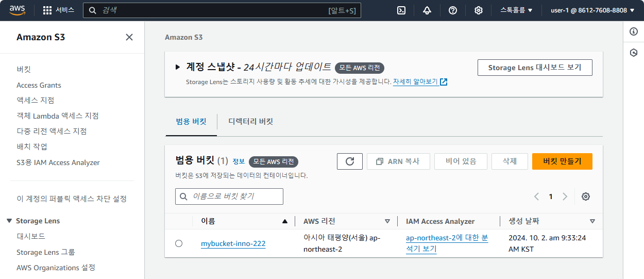Click the 삭제 button
This screenshot has width=644, height=279.
510,161
